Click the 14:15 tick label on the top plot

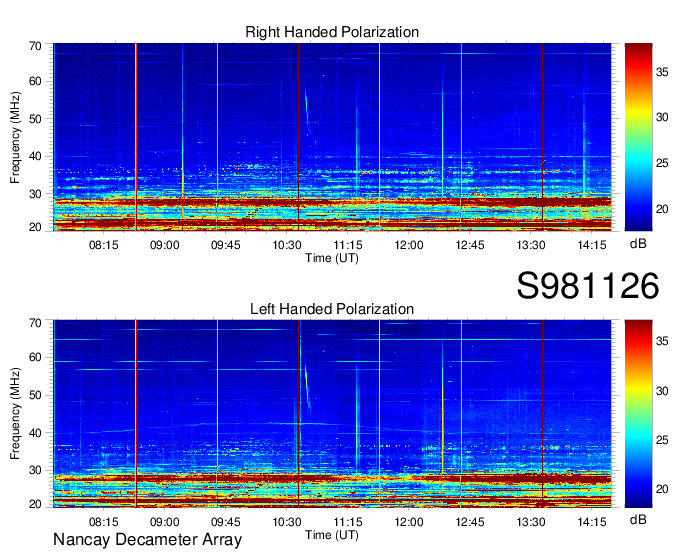click(x=592, y=245)
